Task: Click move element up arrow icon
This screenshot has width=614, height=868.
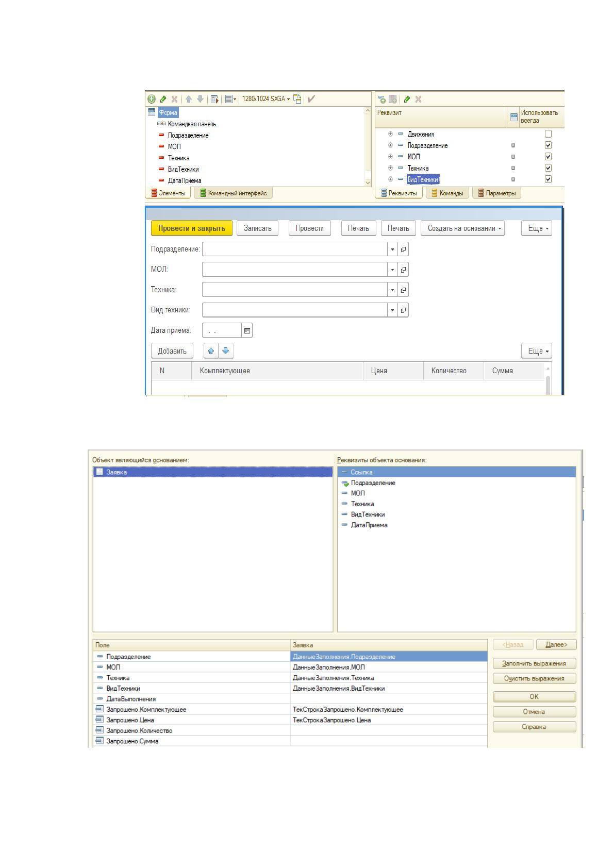Action: click(x=189, y=99)
